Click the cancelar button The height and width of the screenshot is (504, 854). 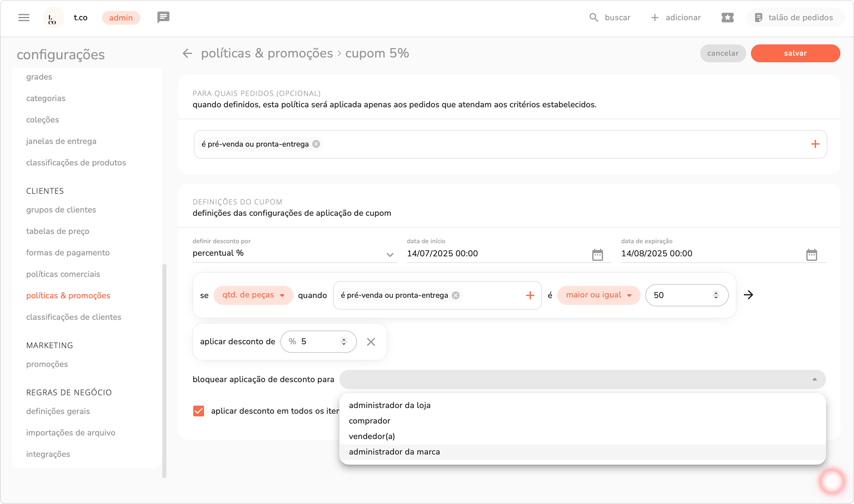(x=722, y=53)
